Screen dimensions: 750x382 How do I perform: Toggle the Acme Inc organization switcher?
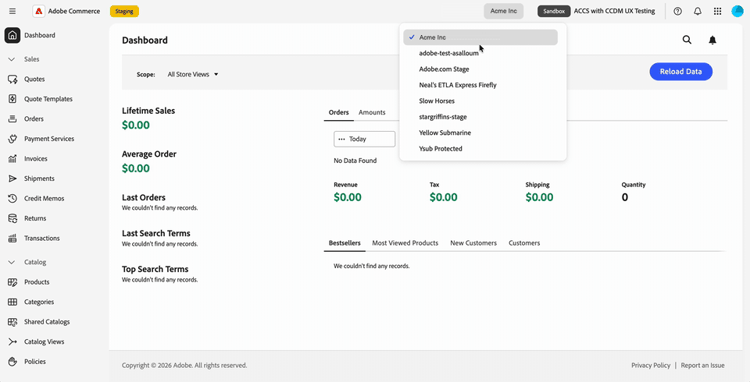[x=504, y=11]
